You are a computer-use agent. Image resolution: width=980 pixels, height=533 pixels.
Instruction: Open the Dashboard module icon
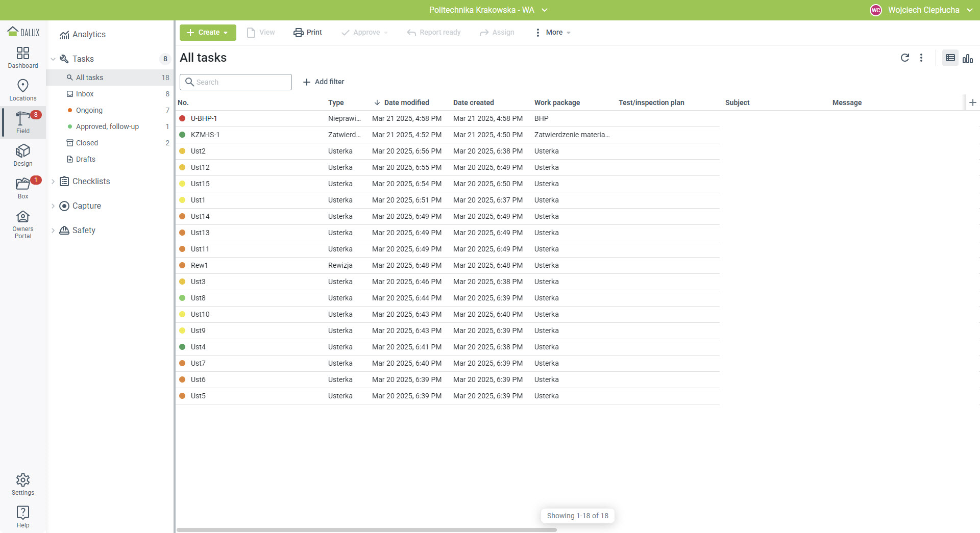coord(23,57)
